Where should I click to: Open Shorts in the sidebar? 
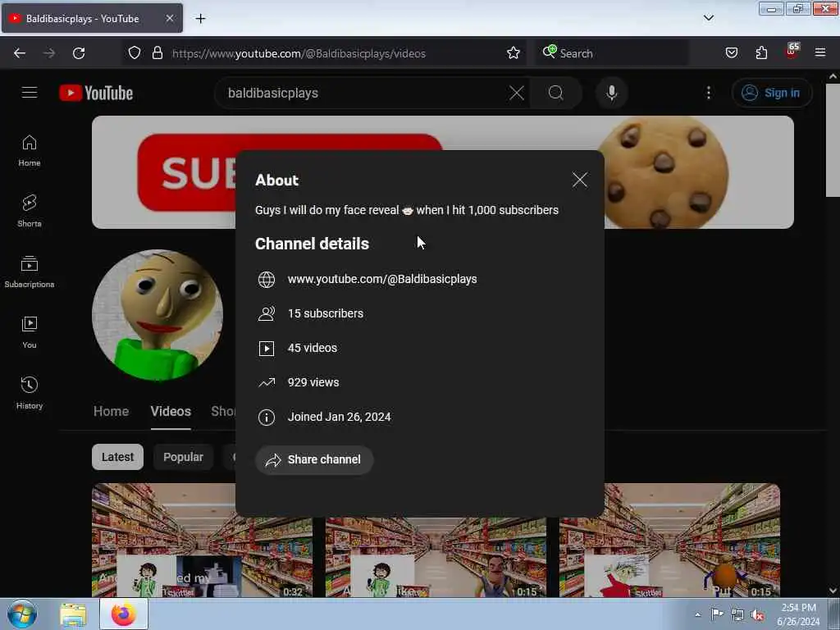30,211
